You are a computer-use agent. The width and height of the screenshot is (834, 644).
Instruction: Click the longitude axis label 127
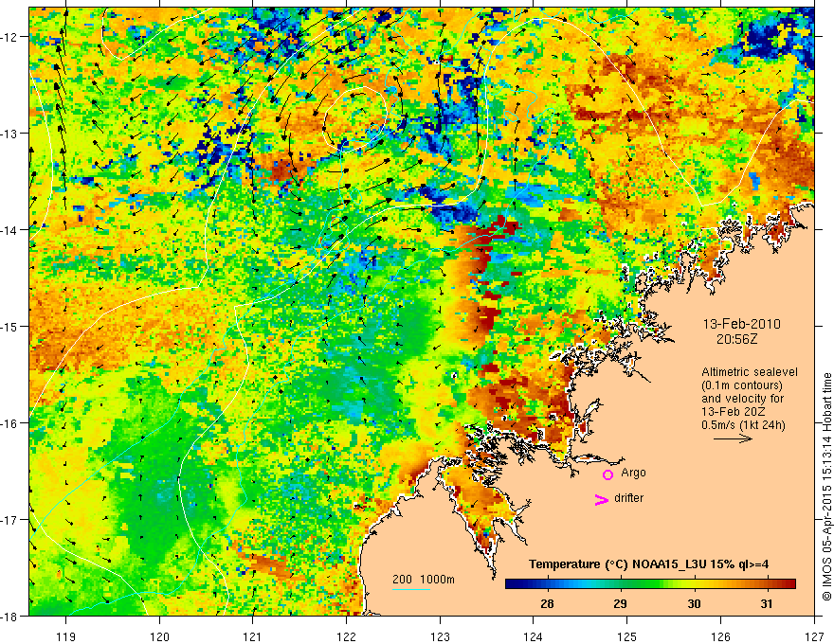coord(814,636)
